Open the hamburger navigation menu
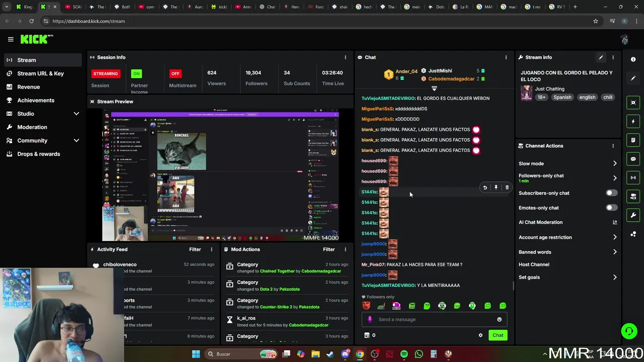This screenshot has height=362, width=644. (11, 39)
